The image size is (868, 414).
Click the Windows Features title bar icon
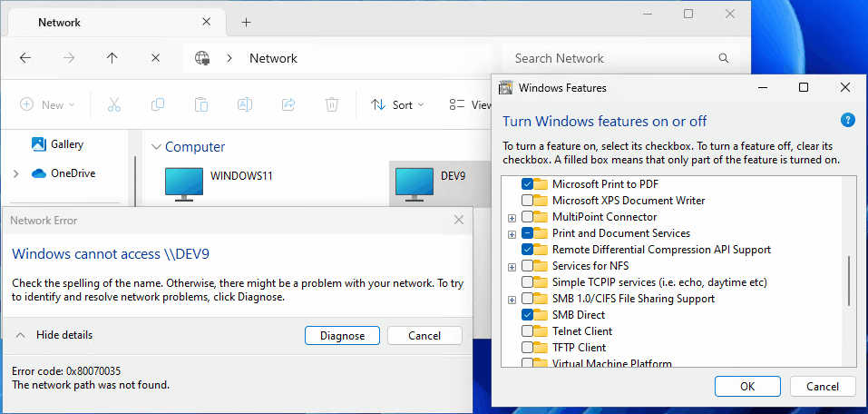(x=505, y=87)
